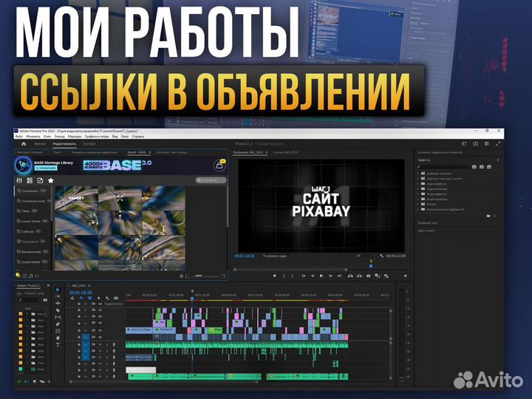532x399 pixels.
Task: Expand 'Presets' effects folder
Action: tap(418, 204)
